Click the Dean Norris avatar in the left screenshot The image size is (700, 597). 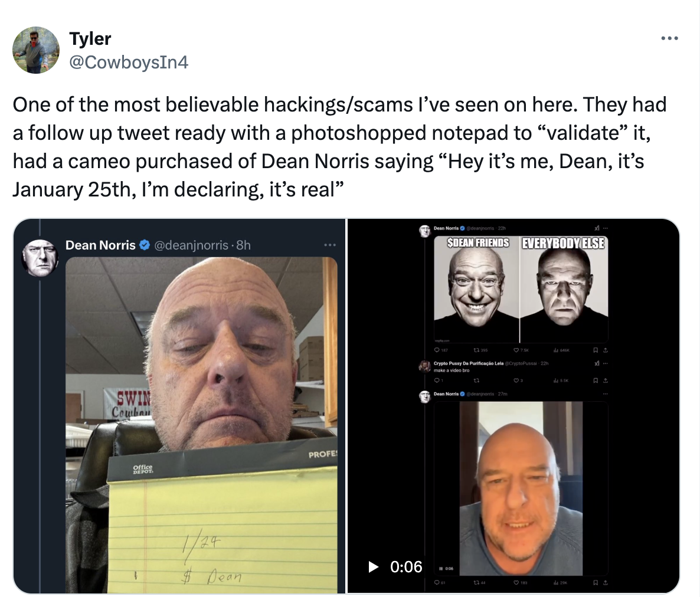40,258
